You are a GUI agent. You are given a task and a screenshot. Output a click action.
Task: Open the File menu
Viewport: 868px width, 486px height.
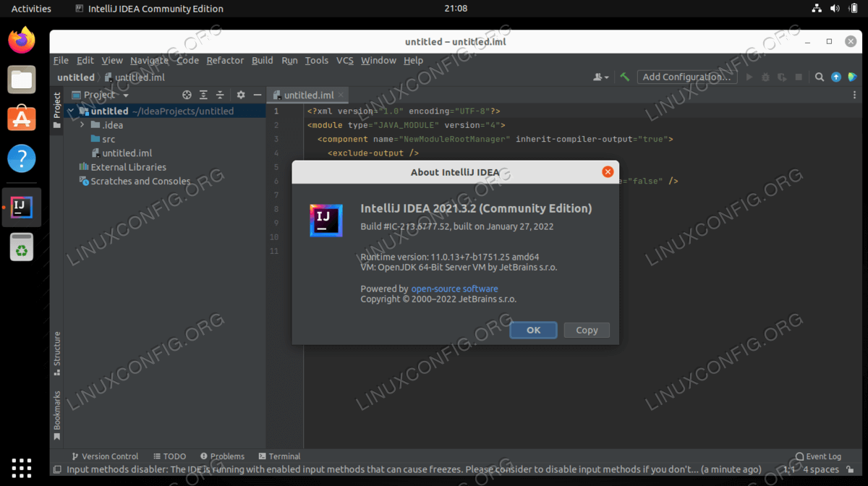click(x=61, y=60)
